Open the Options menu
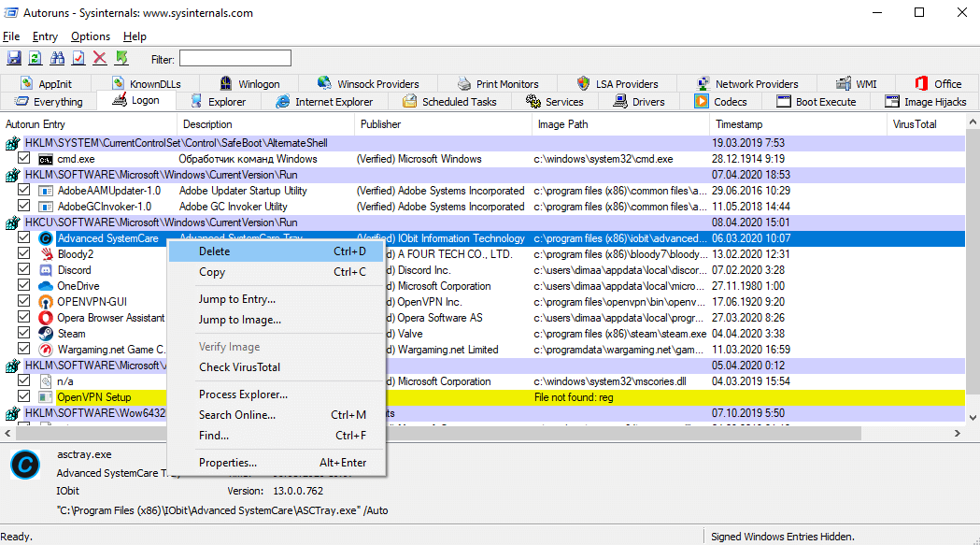This screenshot has width=980, height=545. pos(91,36)
